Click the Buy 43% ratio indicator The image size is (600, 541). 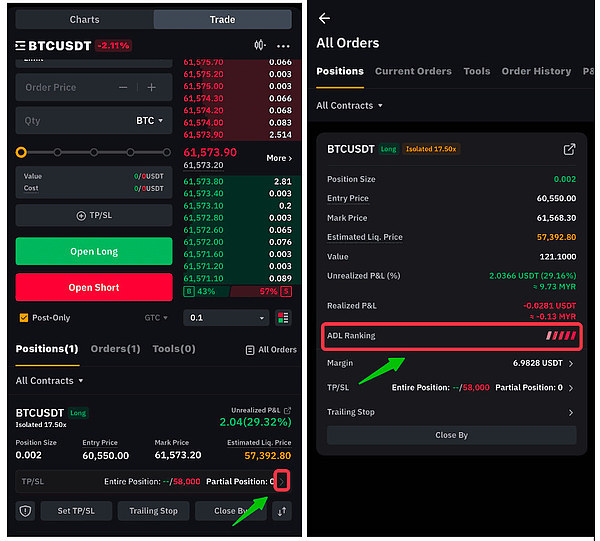[199, 292]
